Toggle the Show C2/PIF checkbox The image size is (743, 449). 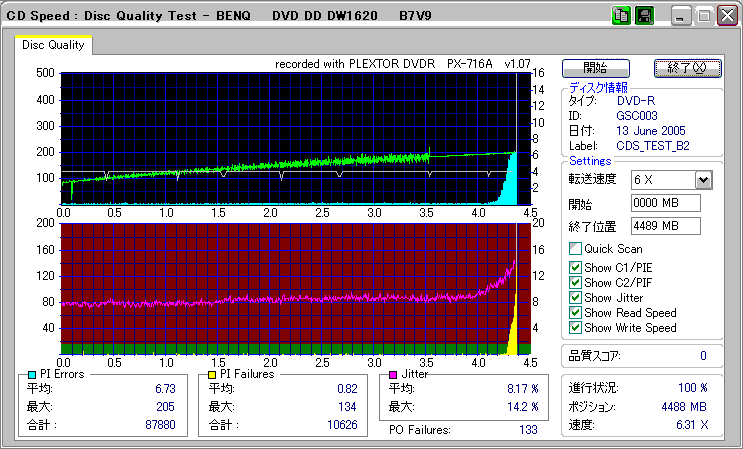click(575, 283)
